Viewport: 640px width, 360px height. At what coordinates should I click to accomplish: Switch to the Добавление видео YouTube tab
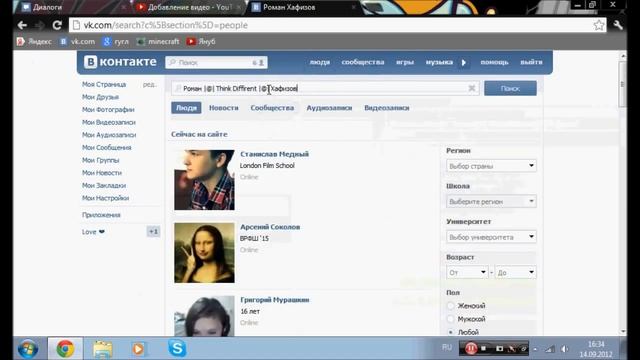click(189, 7)
